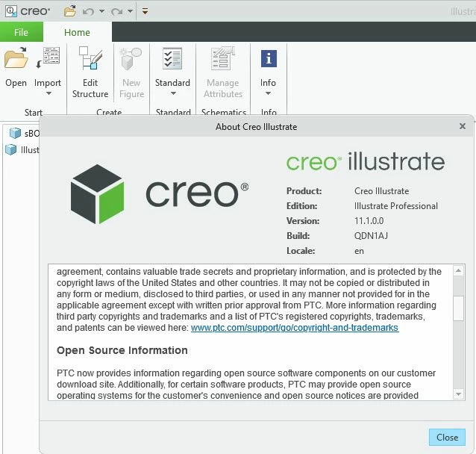Click the quick access Open folder icon
The width and height of the screenshot is (476, 454).
pyautogui.click(x=70, y=11)
